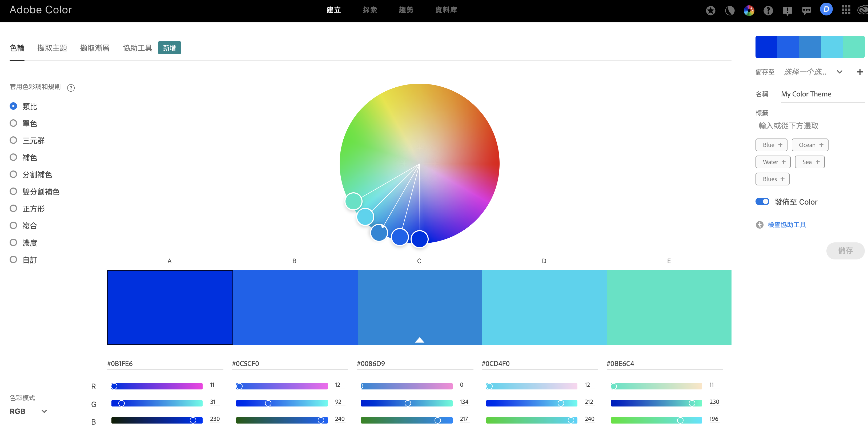Click the share/publish icon in top bar
The width and height of the screenshot is (868, 431).
coord(786,10)
